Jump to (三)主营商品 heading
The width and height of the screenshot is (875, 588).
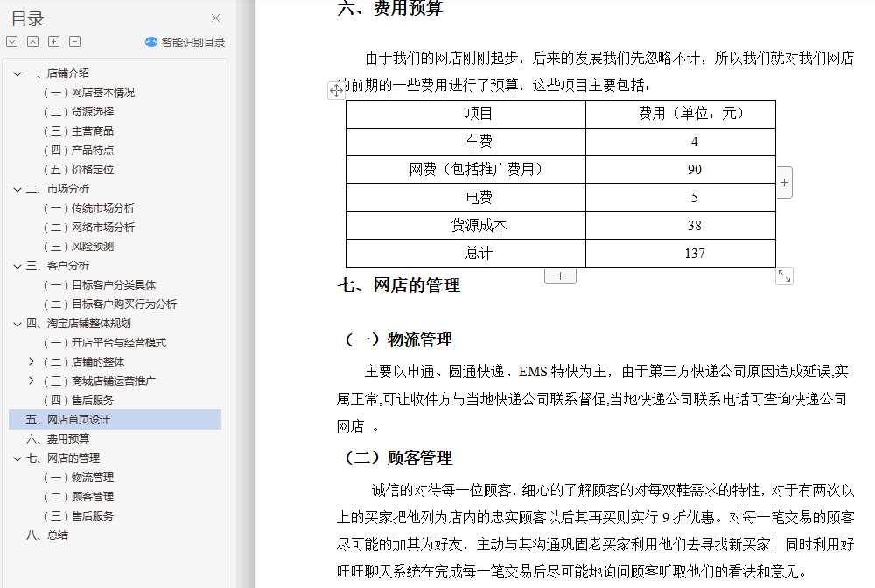[x=79, y=131]
